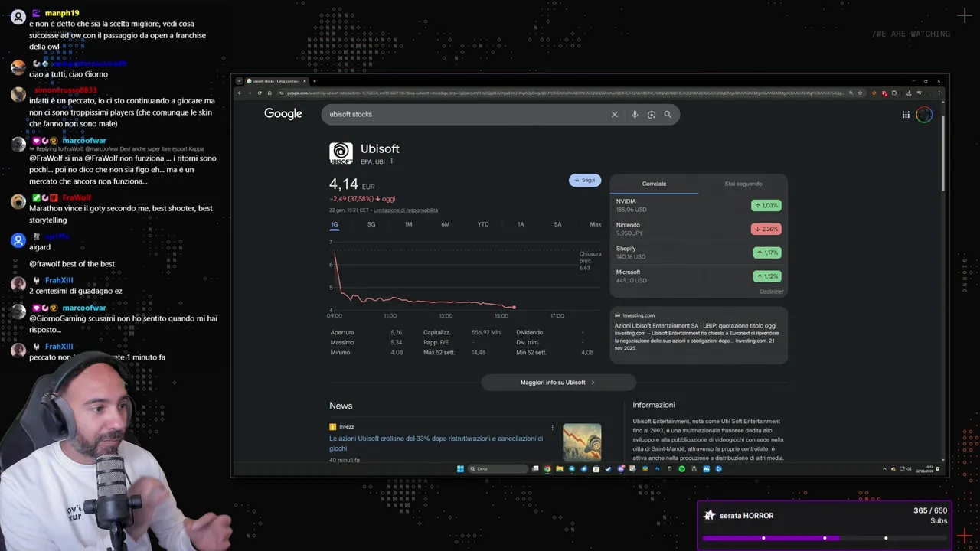Open the Google apps grid
Screen dimensions: 980x551
(906, 115)
